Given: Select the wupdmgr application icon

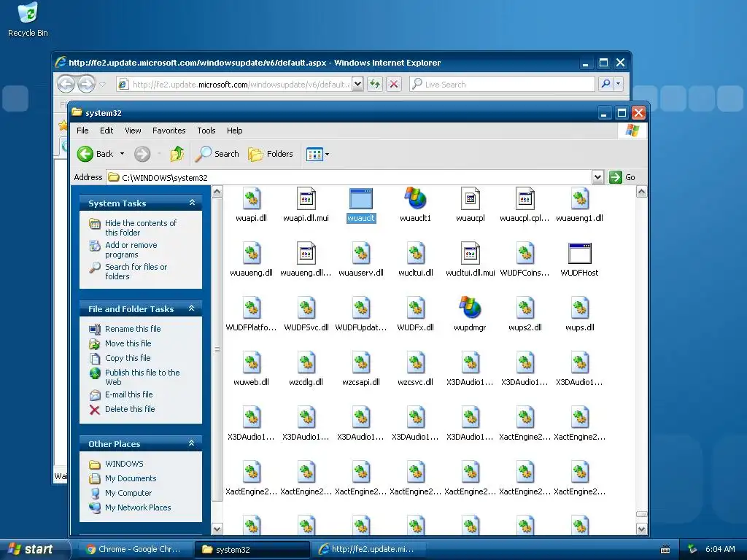Looking at the screenshot, I should 471,308.
